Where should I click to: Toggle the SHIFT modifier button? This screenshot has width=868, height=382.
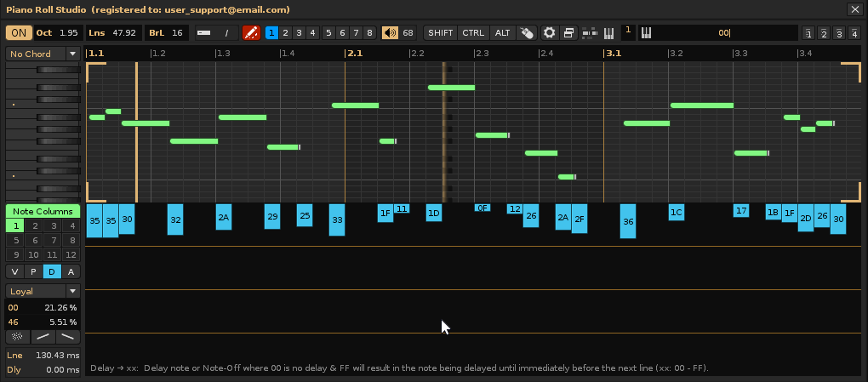(441, 33)
